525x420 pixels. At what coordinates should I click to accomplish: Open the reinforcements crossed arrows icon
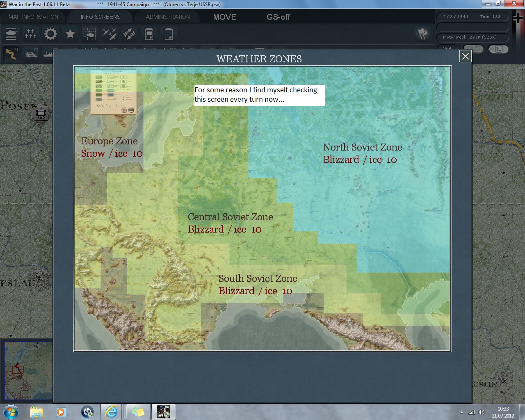(129, 34)
